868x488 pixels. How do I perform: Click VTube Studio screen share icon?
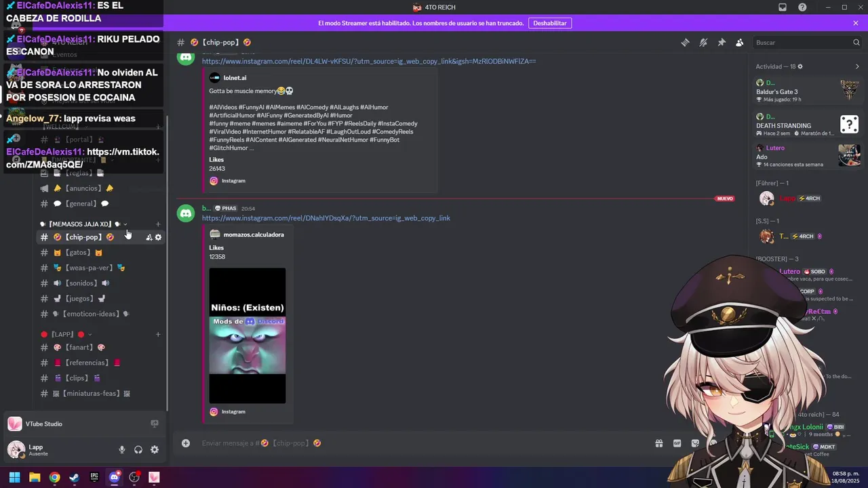point(155,424)
